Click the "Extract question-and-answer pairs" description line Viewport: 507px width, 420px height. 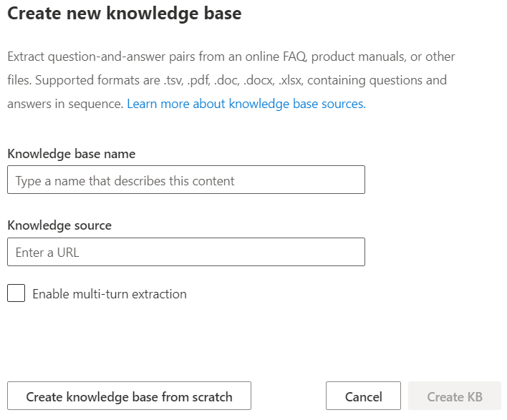pyautogui.click(x=231, y=57)
